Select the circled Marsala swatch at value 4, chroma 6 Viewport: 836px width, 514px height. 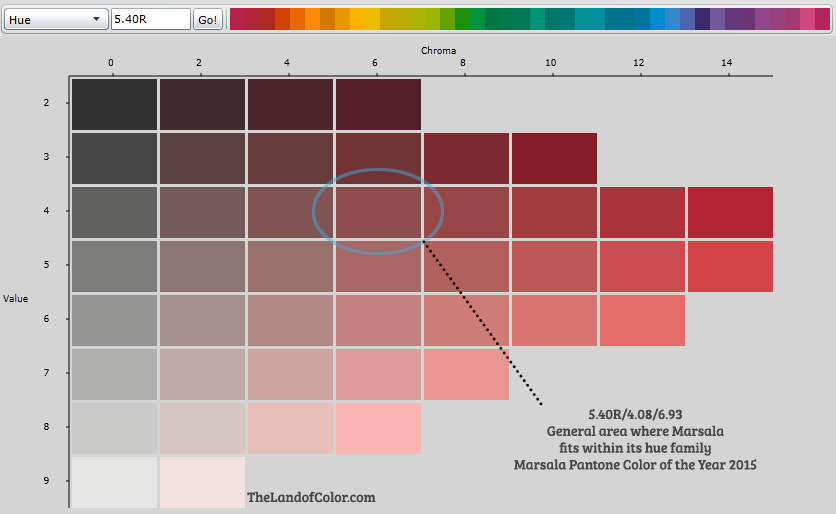click(378, 212)
